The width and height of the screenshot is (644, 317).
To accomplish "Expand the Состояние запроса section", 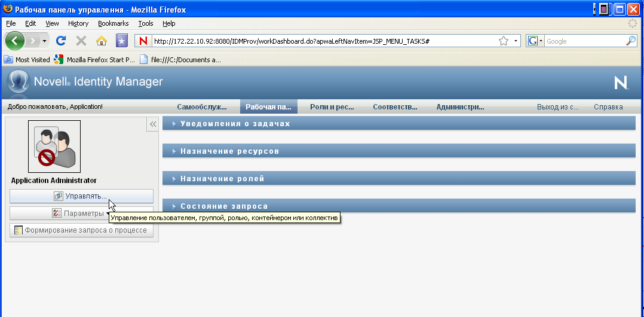I will [399, 206].
